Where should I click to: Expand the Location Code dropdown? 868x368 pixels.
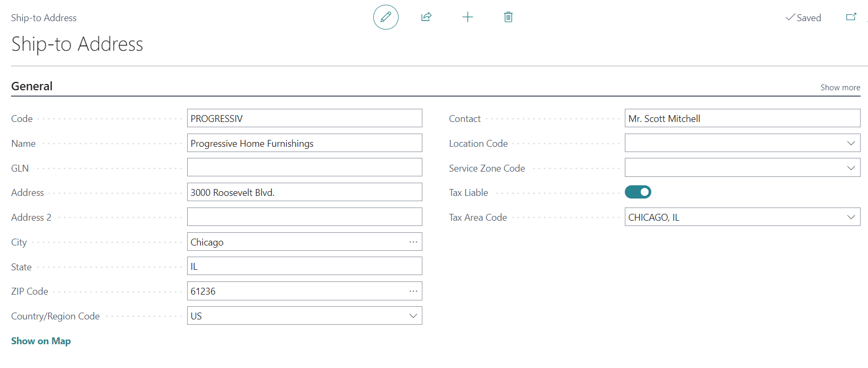[851, 143]
